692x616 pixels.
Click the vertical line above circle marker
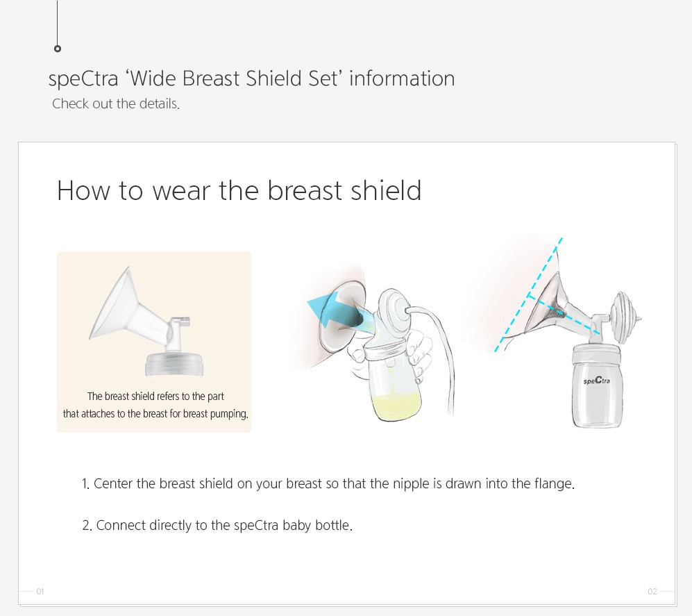coord(58,22)
